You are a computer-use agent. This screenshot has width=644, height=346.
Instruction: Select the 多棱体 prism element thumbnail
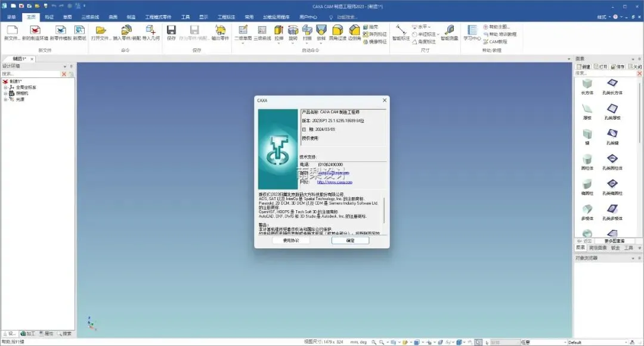tap(587, 209)
